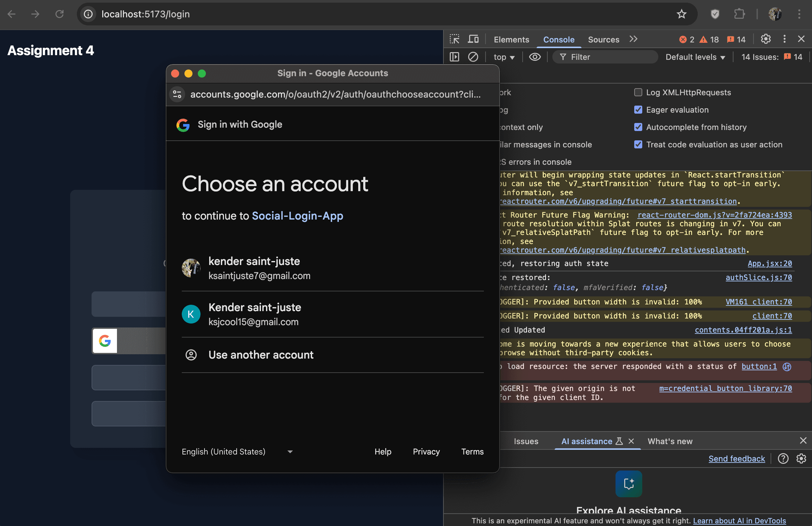Open the Social-Login-App link
Viewport: 812px width, 526px height.
point(297,216)
